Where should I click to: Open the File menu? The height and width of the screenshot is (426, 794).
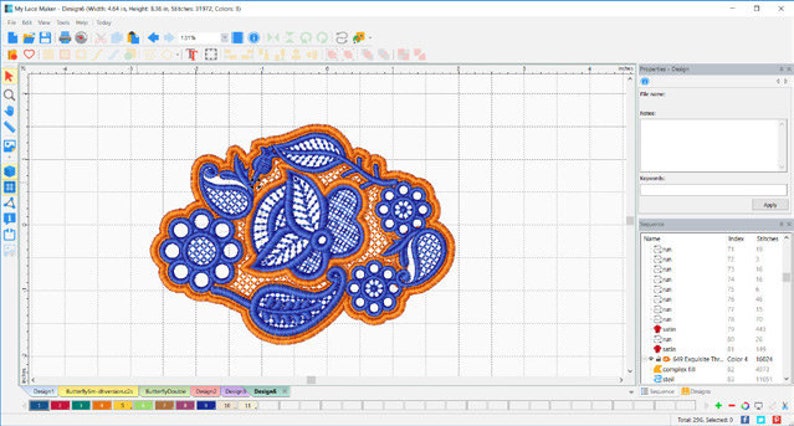[12, 22]
